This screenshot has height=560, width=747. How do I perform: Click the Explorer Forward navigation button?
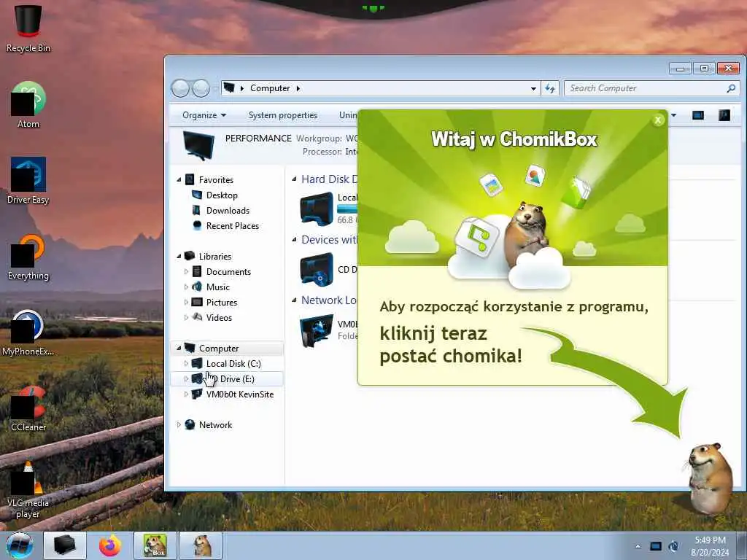click(x=201, y=88)
